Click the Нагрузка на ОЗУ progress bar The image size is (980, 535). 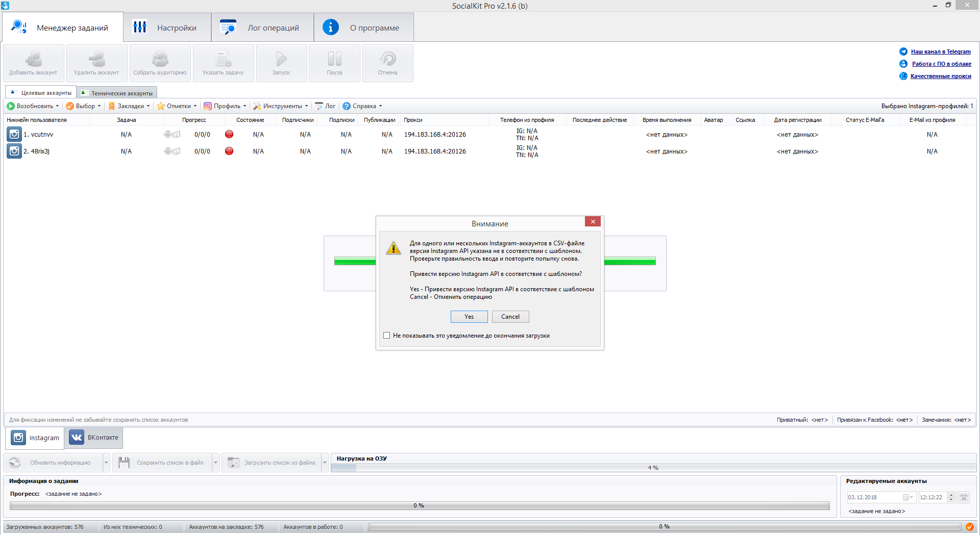tap(653, 468)
